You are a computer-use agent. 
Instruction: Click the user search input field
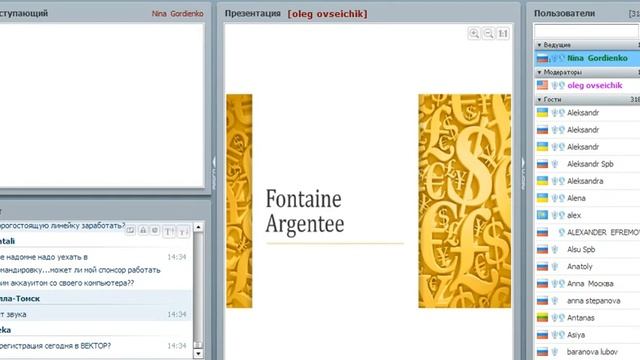point(587,31)
